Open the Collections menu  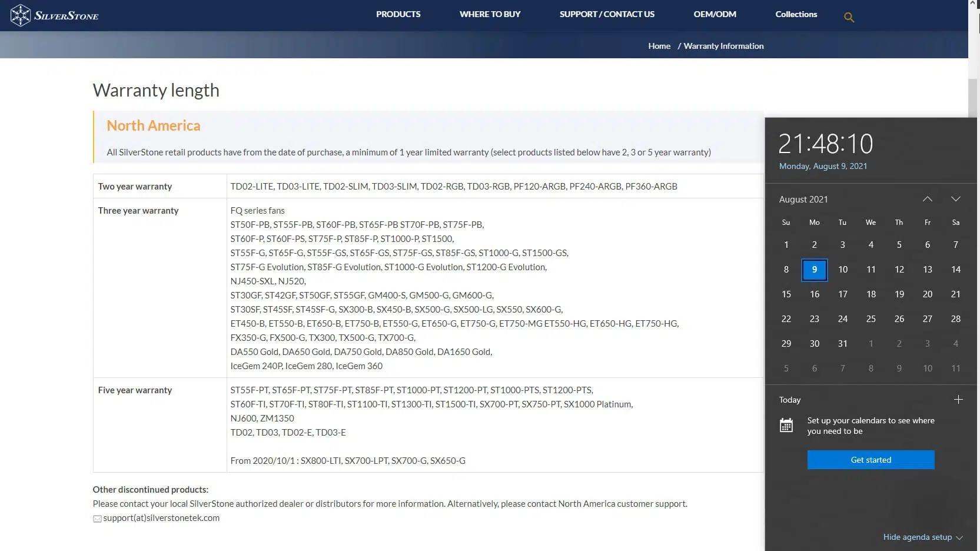coord(796,14)
